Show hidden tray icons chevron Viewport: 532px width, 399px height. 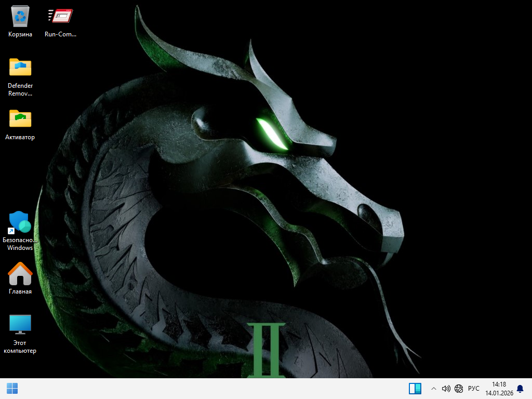tap(434, 389)
